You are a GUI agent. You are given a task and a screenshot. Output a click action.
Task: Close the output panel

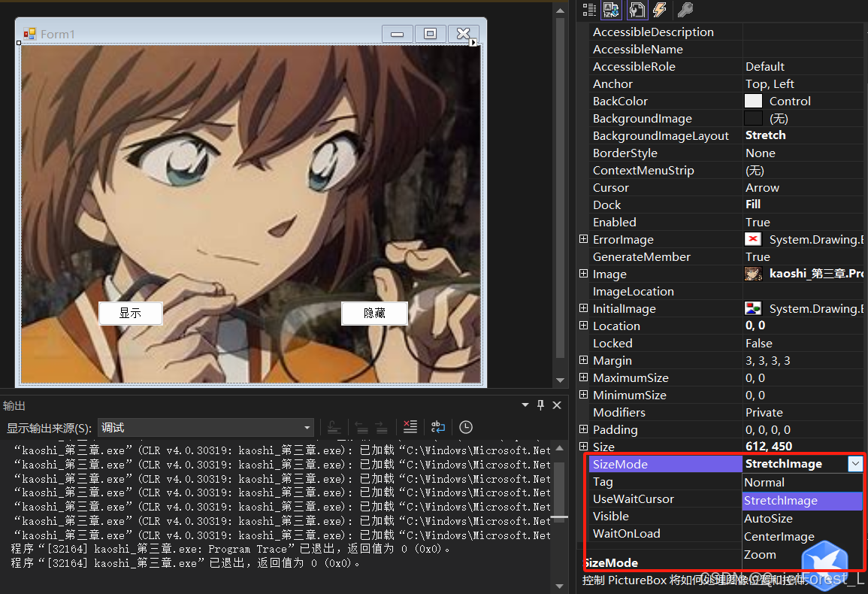(557, 405)
